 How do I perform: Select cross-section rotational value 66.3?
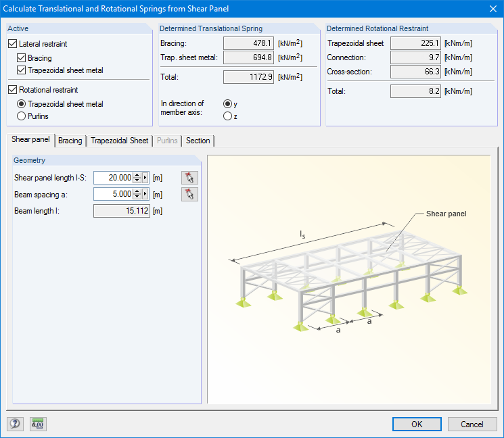(415, 72)
